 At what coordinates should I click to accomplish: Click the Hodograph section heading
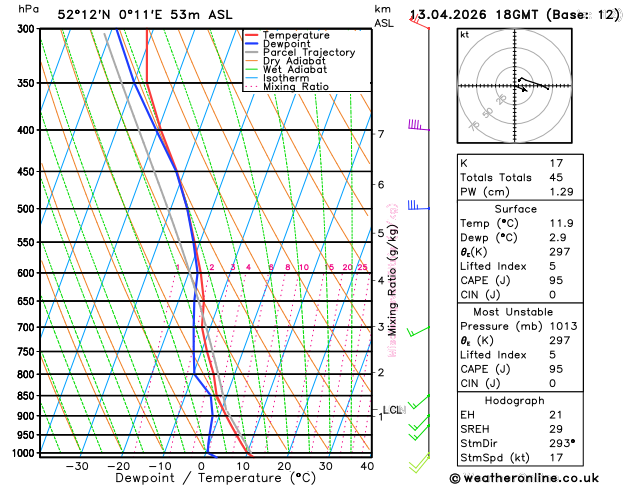[514, 401]
